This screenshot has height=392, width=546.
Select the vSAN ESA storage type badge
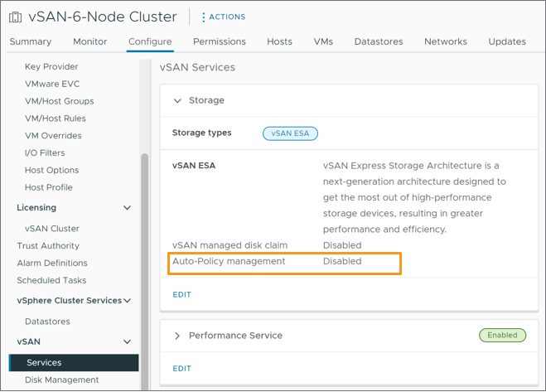pos(290,133)
